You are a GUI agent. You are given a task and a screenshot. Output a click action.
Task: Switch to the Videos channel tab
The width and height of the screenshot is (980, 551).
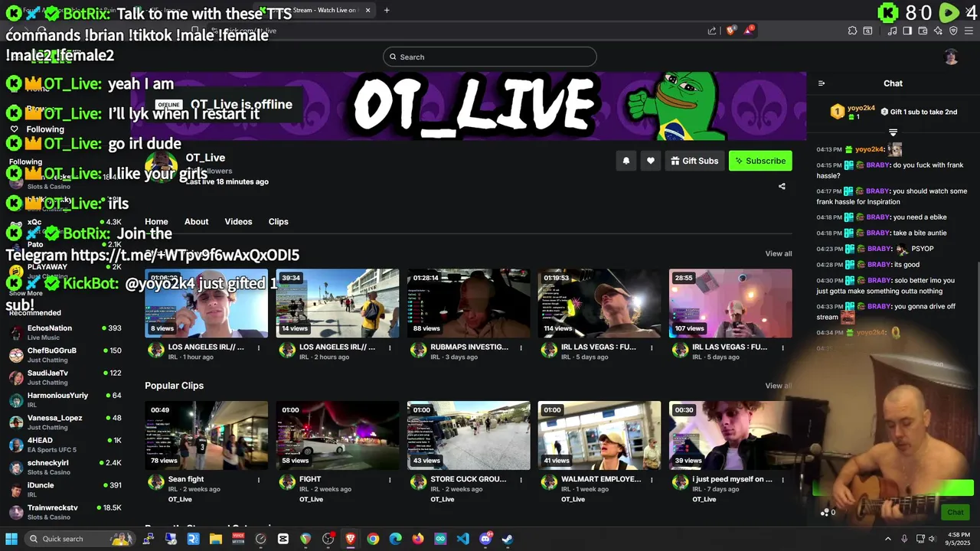238,222
